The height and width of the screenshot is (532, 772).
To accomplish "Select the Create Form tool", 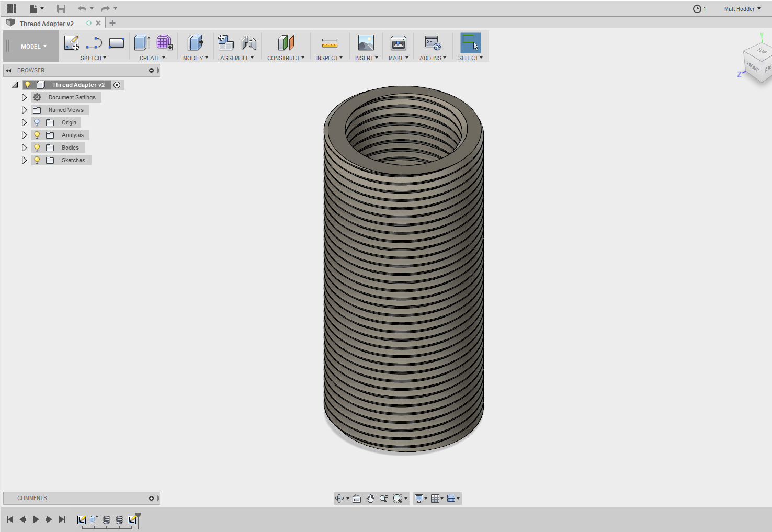I will coord(164,43).
